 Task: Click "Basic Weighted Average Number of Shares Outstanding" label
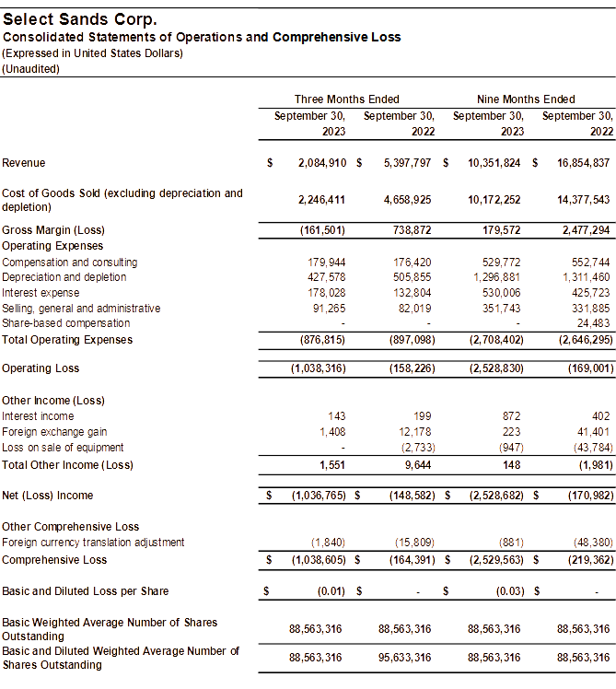(110, 630)
